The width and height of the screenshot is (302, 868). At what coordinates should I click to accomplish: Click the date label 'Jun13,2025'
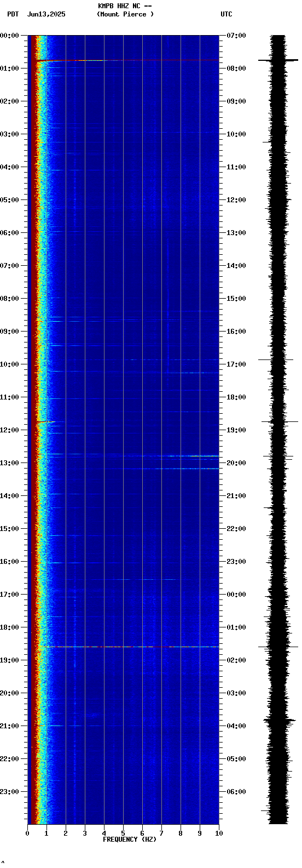pos(46,14)
